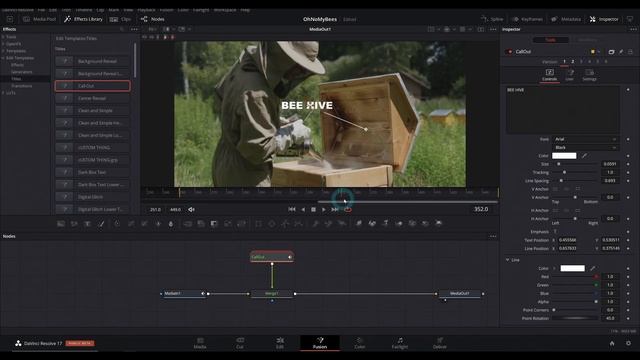Select the MediaIn1 node
Viewport: 640px width, 360px height.
(184, 293)
